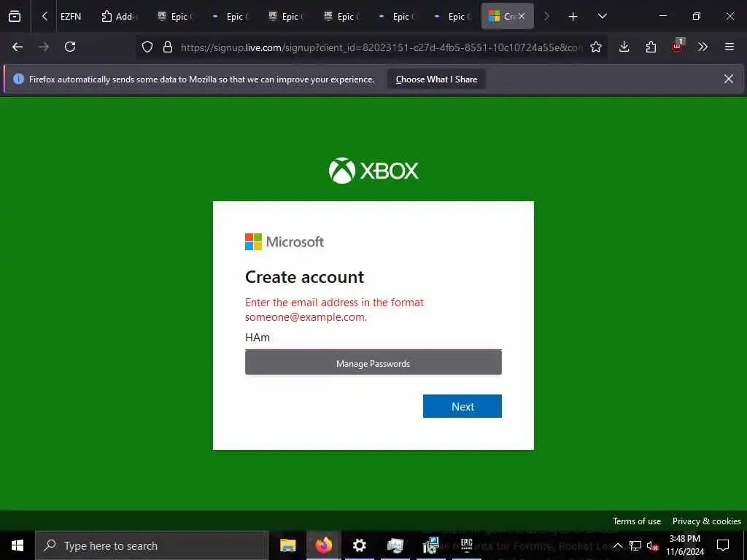Image resolution: width=747 pixels, height=560 pixels.
Task: Click the Firefox taskbar icon
Action: click(323, 545)
